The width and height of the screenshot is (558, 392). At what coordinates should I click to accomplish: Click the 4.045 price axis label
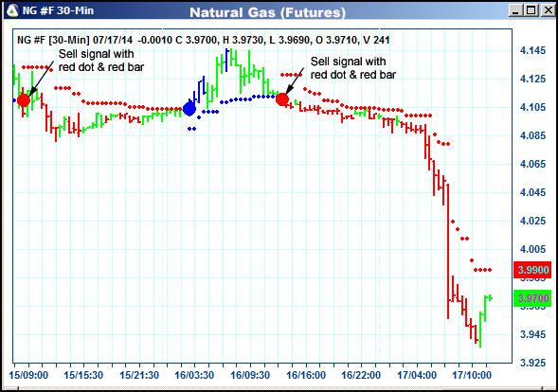pyautogui.click(x=532, y=193)
